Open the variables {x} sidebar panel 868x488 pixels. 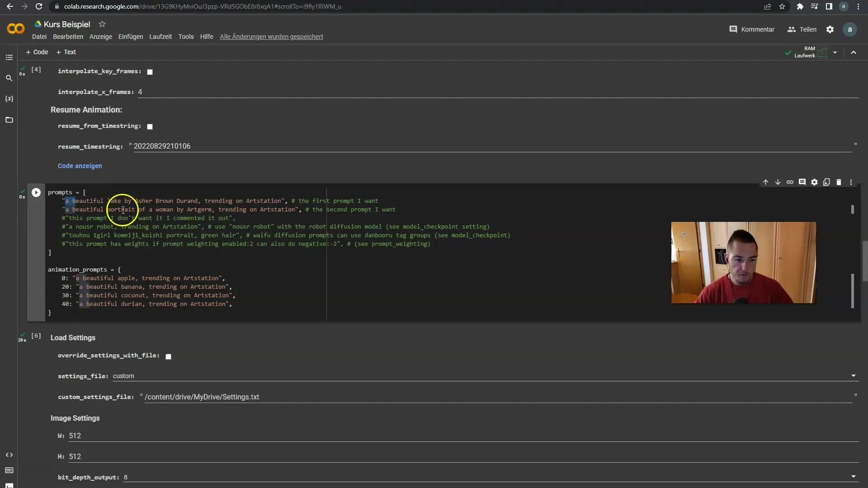click(x=9, y=99)
